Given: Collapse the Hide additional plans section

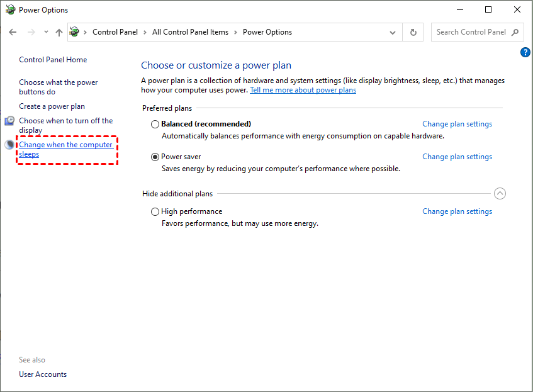Looking at the screenshot, I should click(x=500, y=194).
